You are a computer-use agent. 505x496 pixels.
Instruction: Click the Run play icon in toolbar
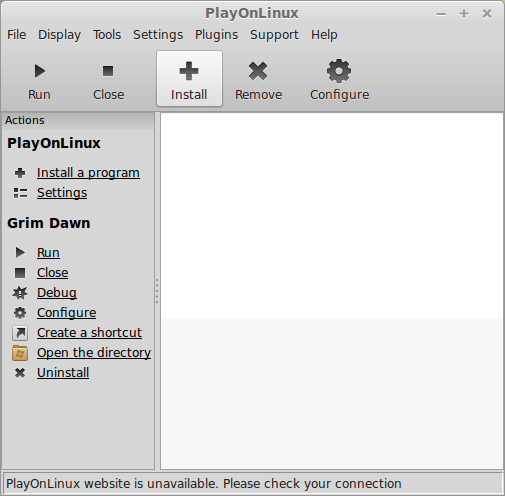(x=40, y=71)
